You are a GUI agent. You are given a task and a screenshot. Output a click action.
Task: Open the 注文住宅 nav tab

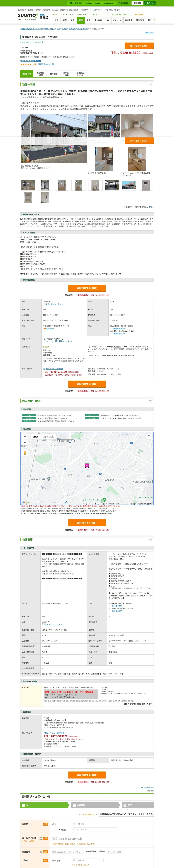click(x=98, y=20)
